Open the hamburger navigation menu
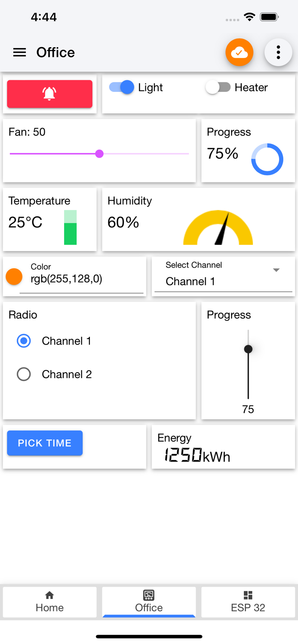Viewport: 298px width, 644px height. tap(19, 52)
